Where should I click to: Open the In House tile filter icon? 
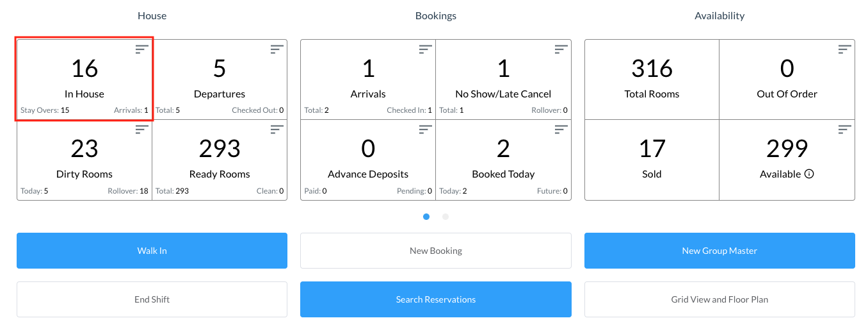[141, 49]
